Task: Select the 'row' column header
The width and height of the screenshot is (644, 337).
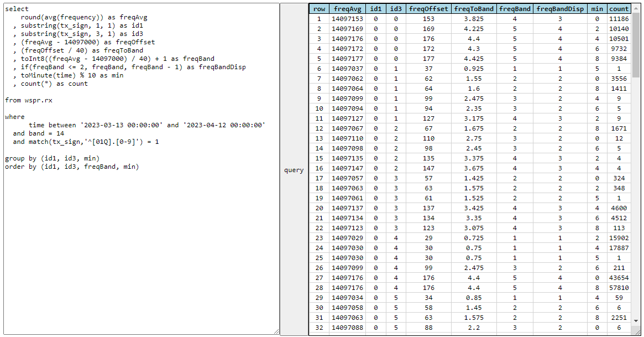Action: (x=319, y=9)
